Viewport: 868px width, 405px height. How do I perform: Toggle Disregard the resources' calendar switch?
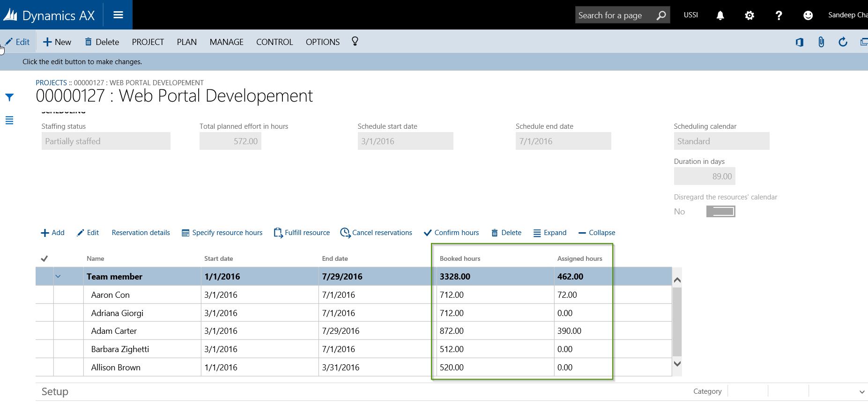tap(720, 212)
